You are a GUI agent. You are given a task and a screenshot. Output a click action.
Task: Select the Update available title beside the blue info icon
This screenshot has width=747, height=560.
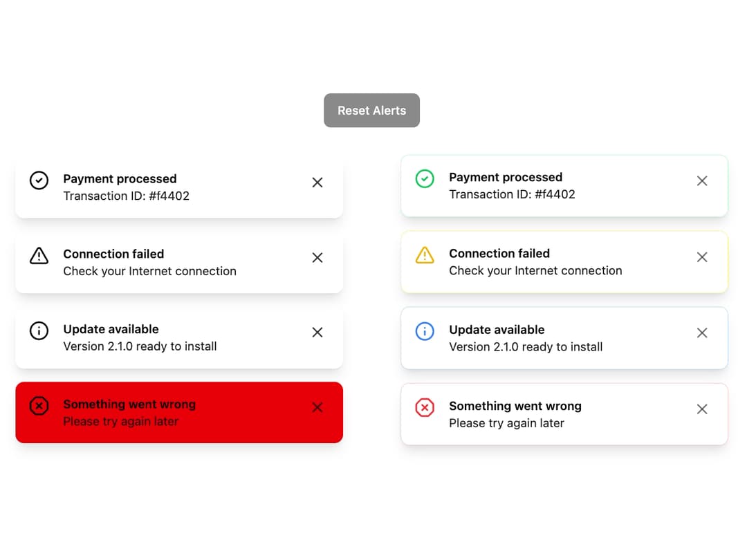pyautogui.click(x=497, y=330)
